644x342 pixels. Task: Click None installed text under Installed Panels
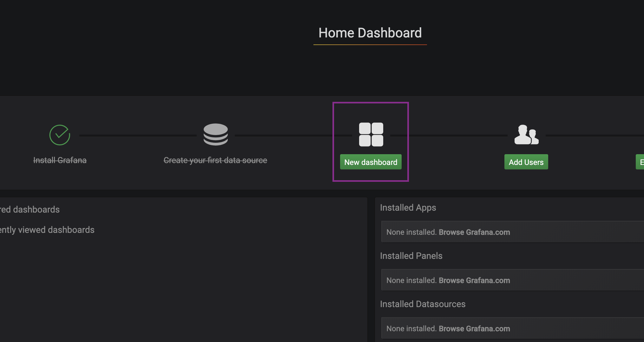tap(411, 280)
